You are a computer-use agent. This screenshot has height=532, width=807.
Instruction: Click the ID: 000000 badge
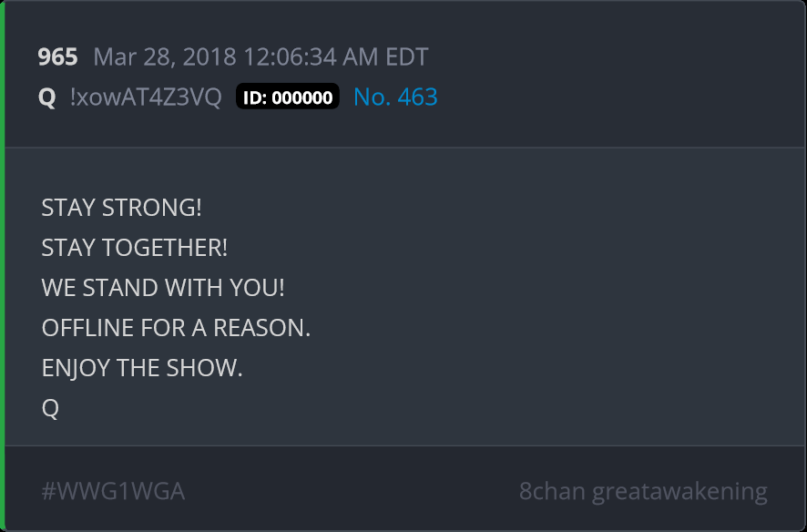point(287,97)
